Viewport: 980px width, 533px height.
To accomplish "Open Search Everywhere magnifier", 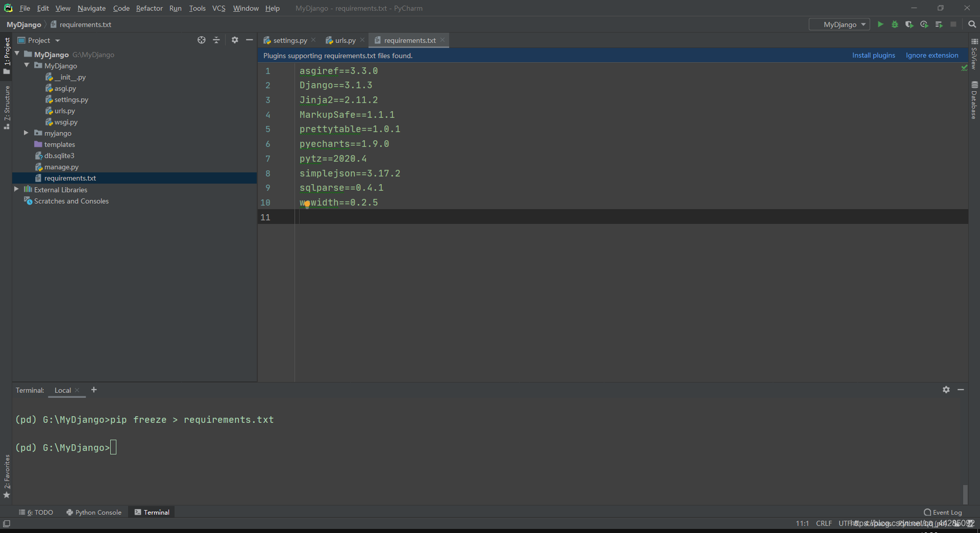I will click(972, 24).
